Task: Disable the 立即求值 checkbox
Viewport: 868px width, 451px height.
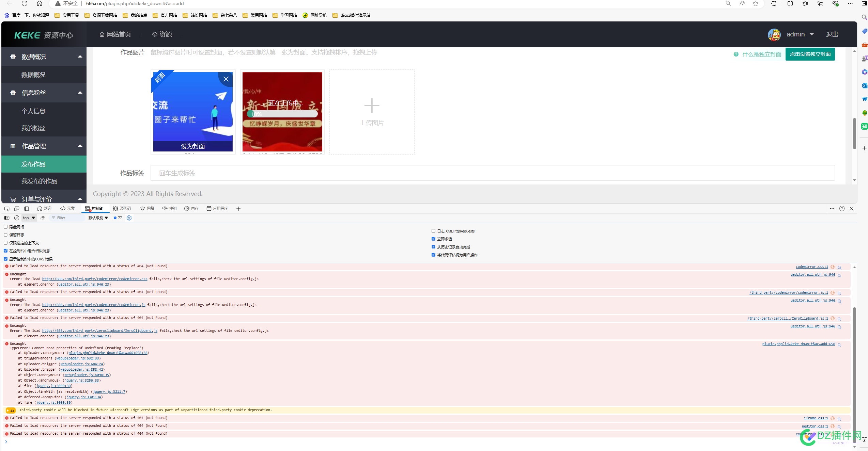Action: (433, 239)
